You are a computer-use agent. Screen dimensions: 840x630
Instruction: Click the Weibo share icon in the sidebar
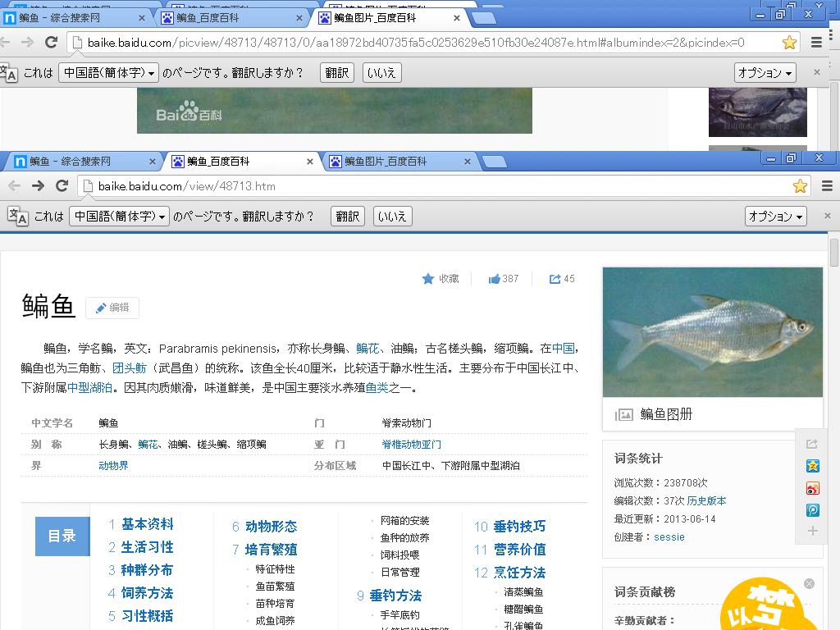(x=812, y=488)
